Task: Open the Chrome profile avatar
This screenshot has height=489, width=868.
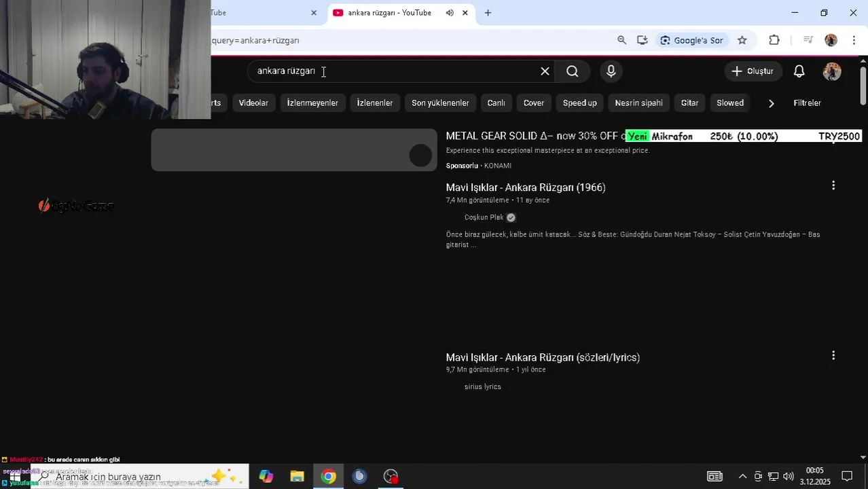Action: (x=831, y=40)
